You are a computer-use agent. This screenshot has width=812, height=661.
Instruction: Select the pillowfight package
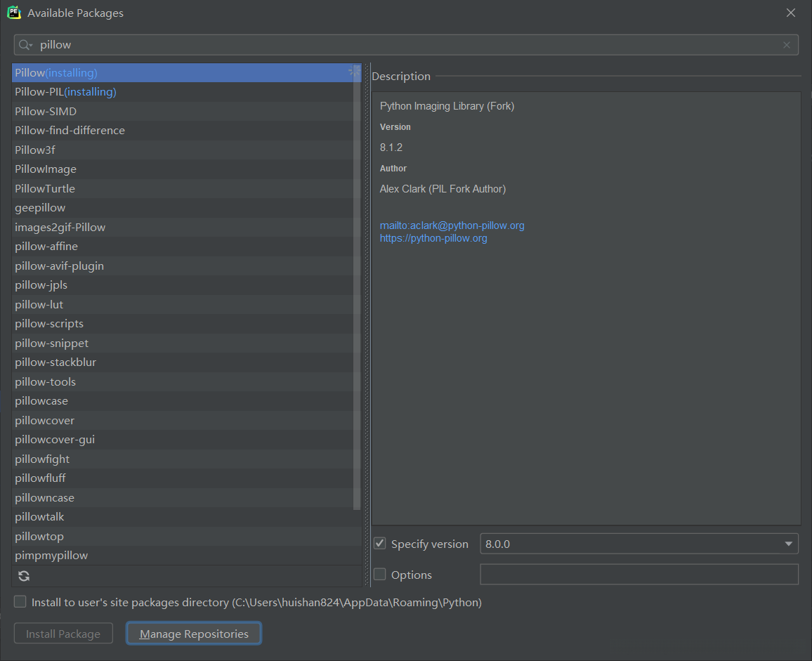tap(186, 459)
